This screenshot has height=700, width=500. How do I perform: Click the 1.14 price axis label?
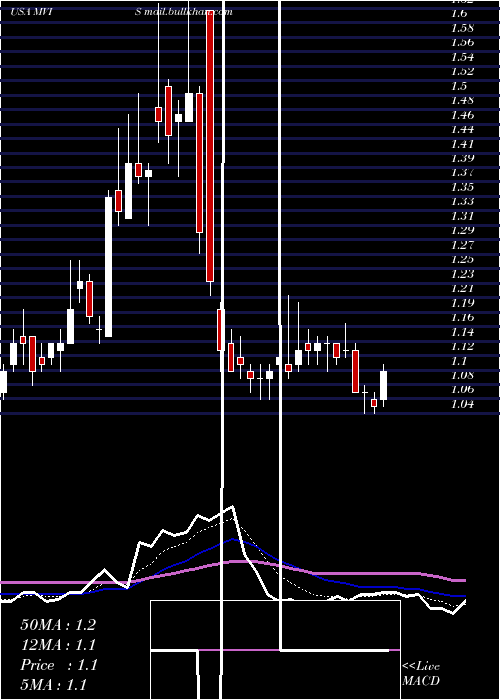click(x=462, y=332)
